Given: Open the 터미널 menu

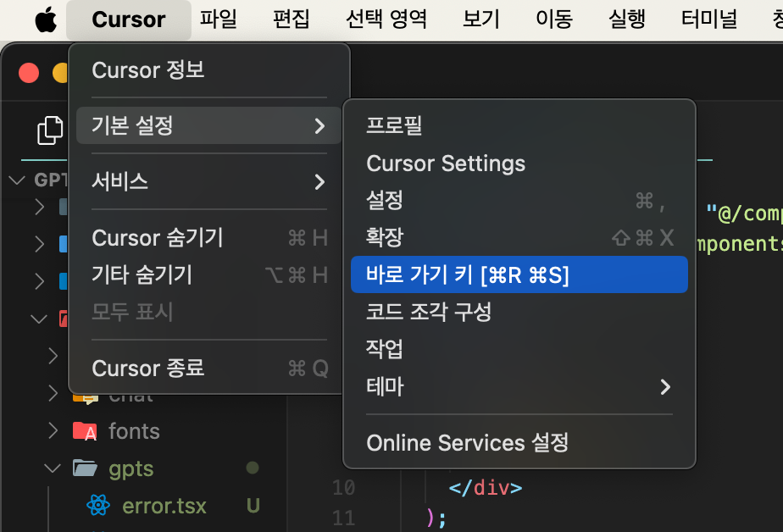Looking at the screenshot, I should point(709,20).
